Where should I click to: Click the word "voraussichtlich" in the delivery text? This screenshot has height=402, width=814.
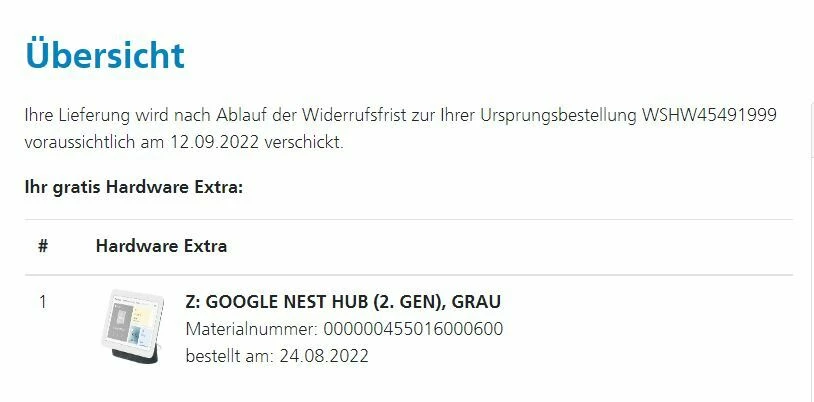[x=80, y=142]
